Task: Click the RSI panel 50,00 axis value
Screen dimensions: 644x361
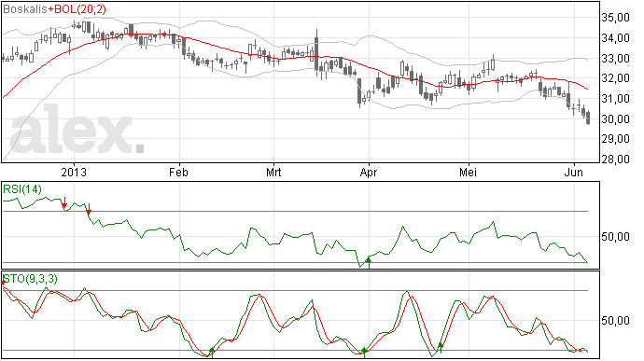Action: 615,237
